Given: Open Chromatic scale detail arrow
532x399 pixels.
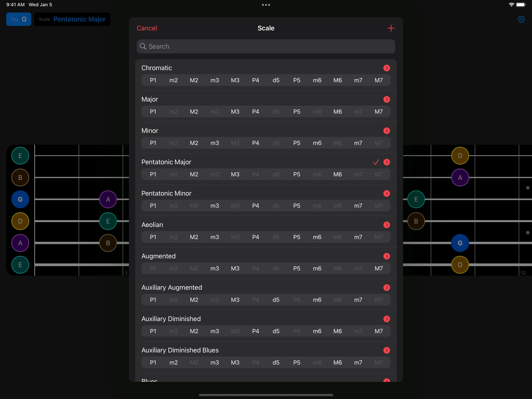Looking at the screenshot, I should (x=387, y=68).
